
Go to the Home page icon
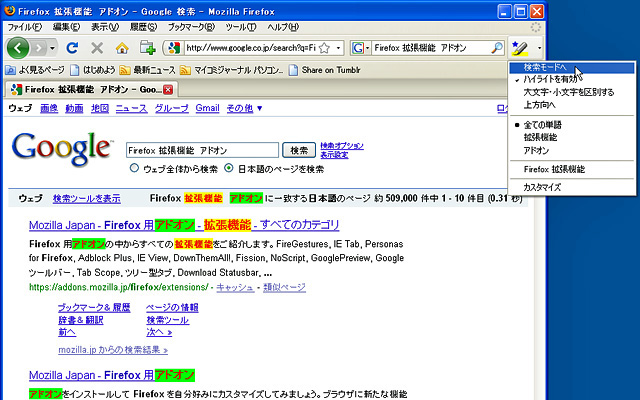122,48
